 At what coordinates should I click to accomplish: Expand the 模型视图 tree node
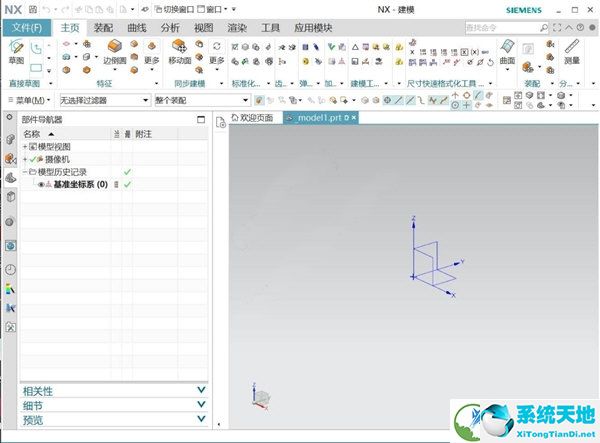(x=25, y=147)
